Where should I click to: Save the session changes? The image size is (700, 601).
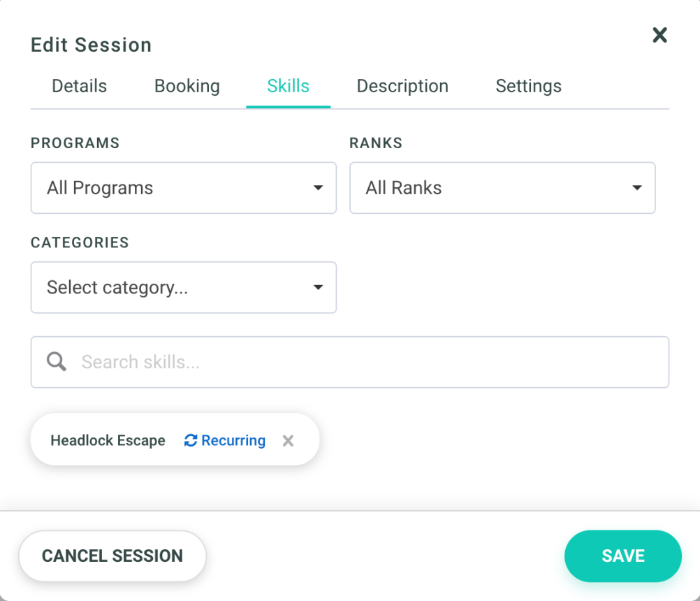pos(622,556)
